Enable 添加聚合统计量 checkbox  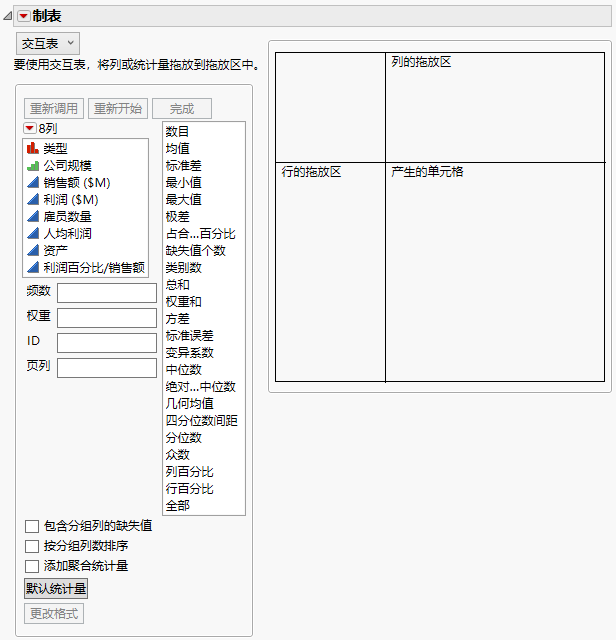pyautogui.click(x=32, y=566)
